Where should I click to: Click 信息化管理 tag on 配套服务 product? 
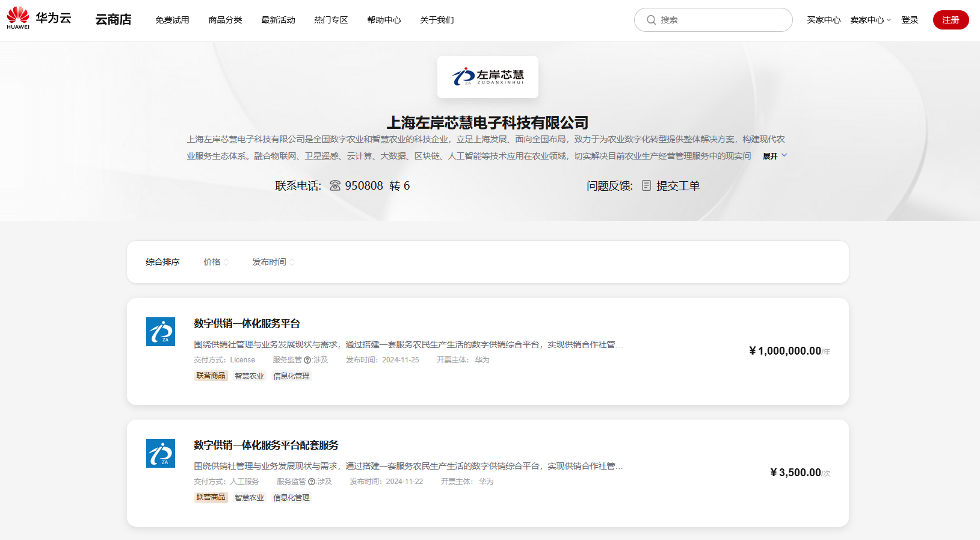291,497
